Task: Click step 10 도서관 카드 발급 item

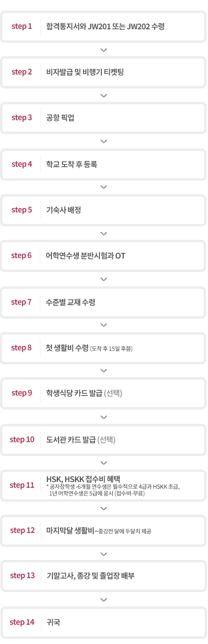Action: [104, 439]
